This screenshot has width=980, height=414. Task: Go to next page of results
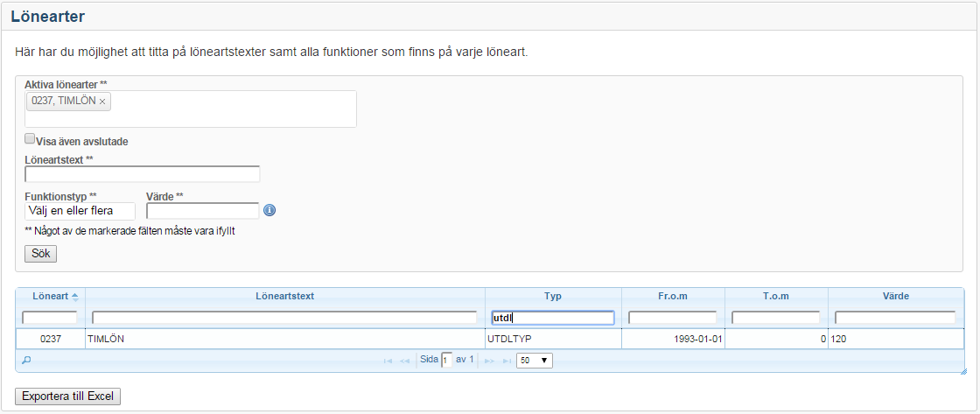(x=489, y=361)
